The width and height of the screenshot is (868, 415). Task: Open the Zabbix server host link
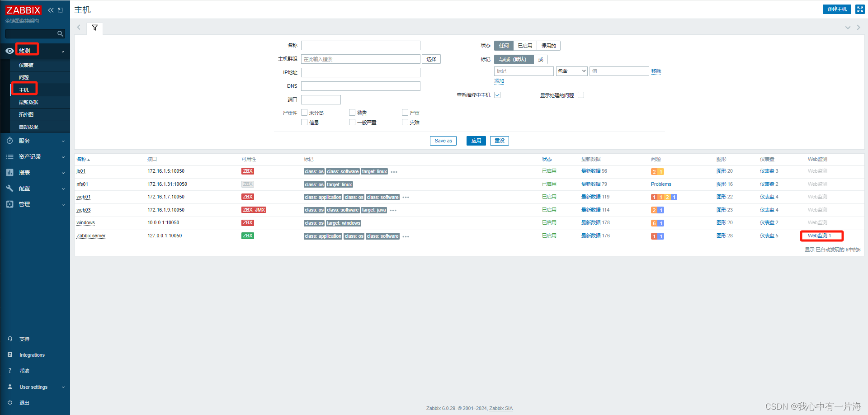[x=91, y=236]
